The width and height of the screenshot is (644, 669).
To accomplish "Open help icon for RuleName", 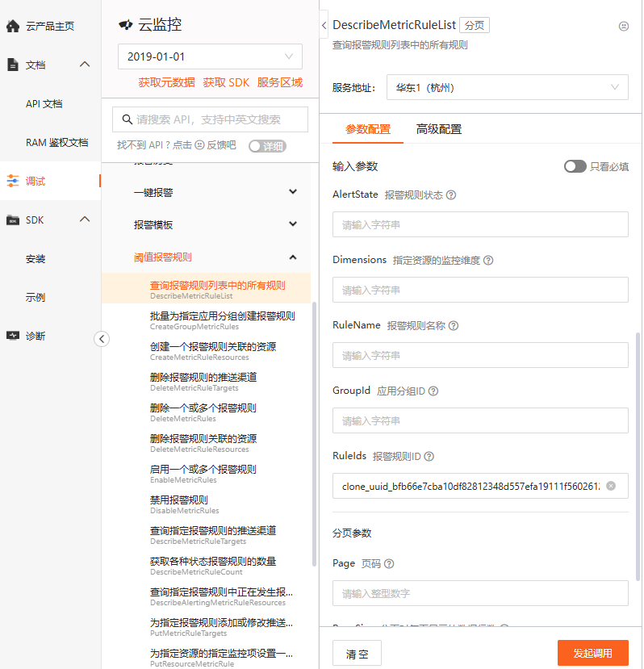I will click(454, 325).
